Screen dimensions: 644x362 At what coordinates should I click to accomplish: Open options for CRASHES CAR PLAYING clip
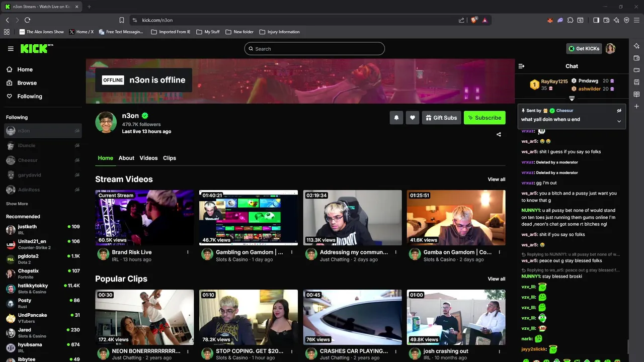point(395,351)
